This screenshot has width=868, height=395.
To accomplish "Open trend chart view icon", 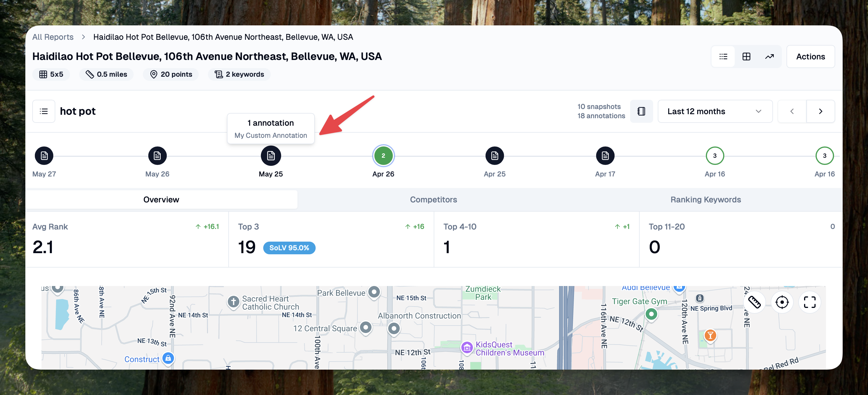I will [x=769, y=56].
